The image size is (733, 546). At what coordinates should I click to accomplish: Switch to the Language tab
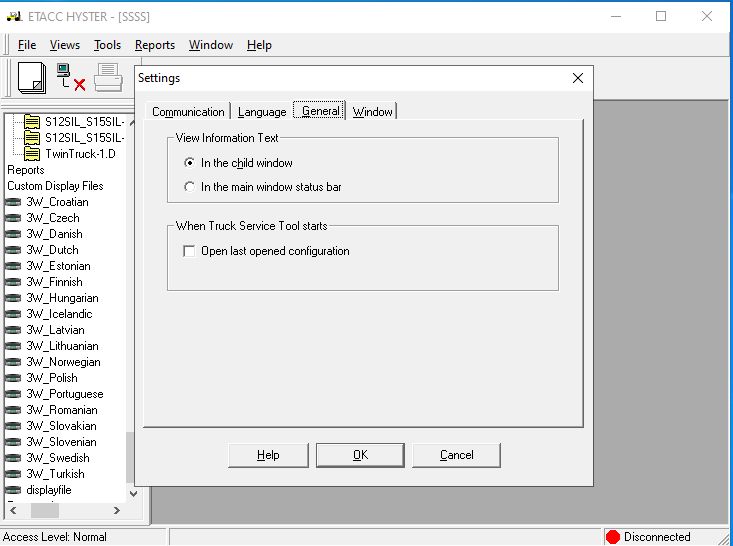[x=262, y=112]
